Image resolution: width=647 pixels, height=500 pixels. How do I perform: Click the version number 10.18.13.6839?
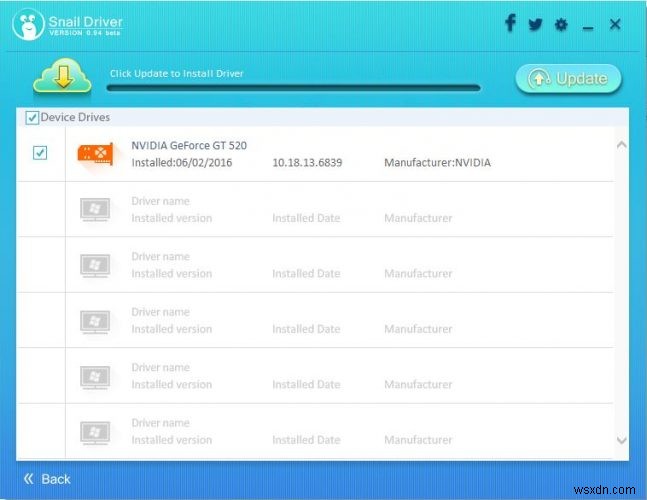tap(307, 163)
